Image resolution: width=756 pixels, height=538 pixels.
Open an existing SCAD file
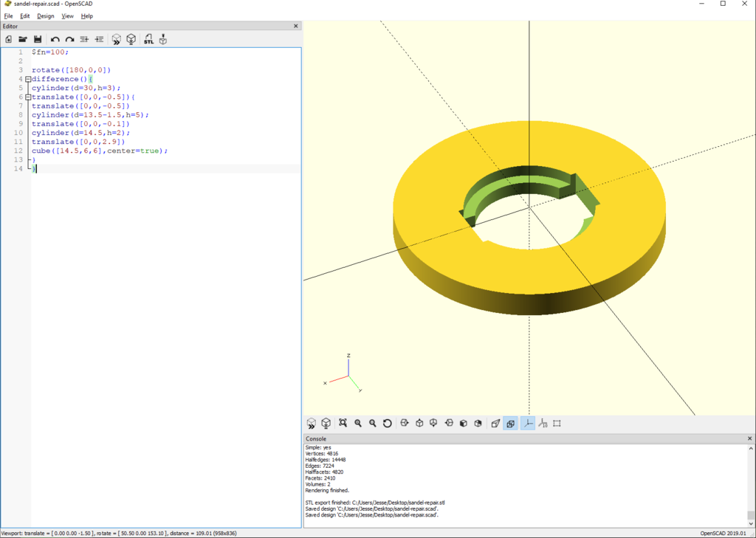point(22,38)
